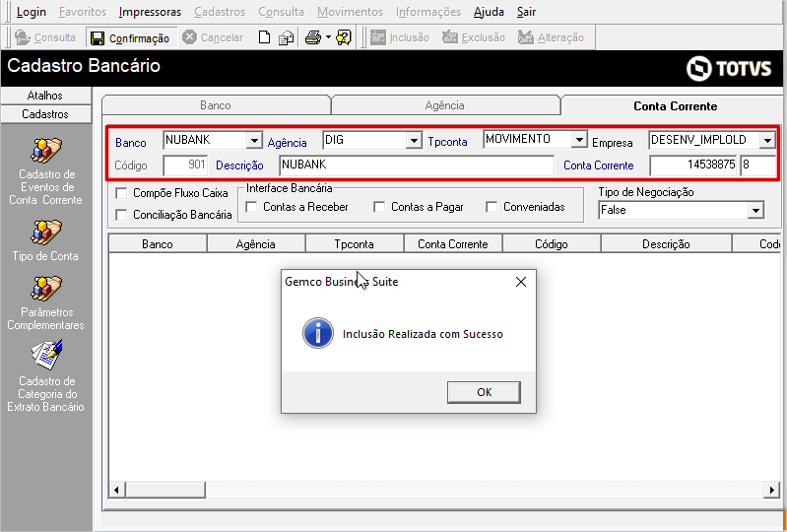Select the Conta Corrente tab

675,105
